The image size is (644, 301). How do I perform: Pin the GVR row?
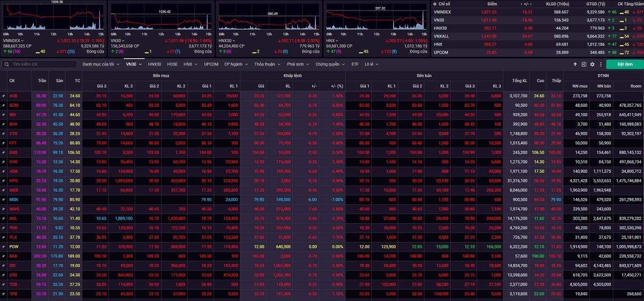(x=3, y=161)
